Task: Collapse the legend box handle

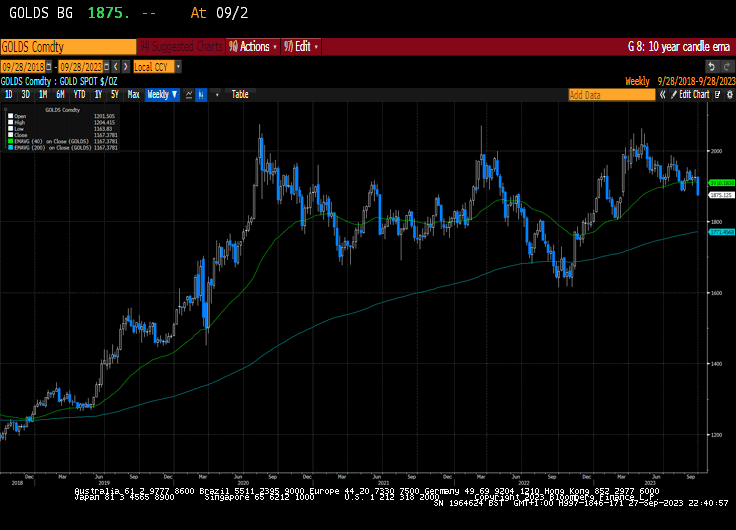Action: (6, 109)
